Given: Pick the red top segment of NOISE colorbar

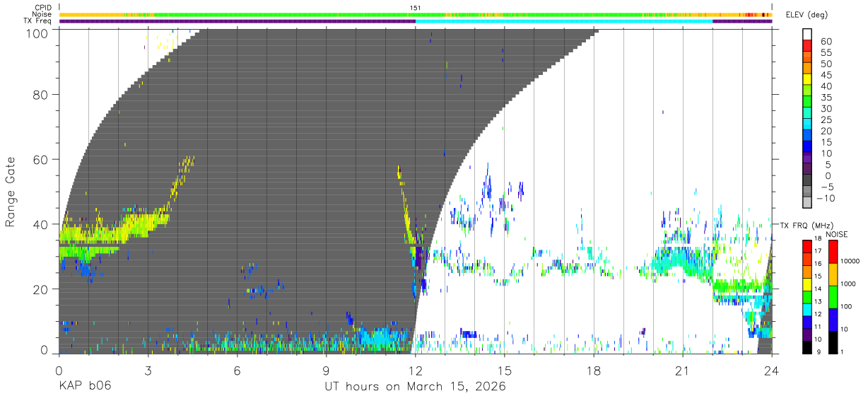Looking at the screenshot, I should pos(832,252).
